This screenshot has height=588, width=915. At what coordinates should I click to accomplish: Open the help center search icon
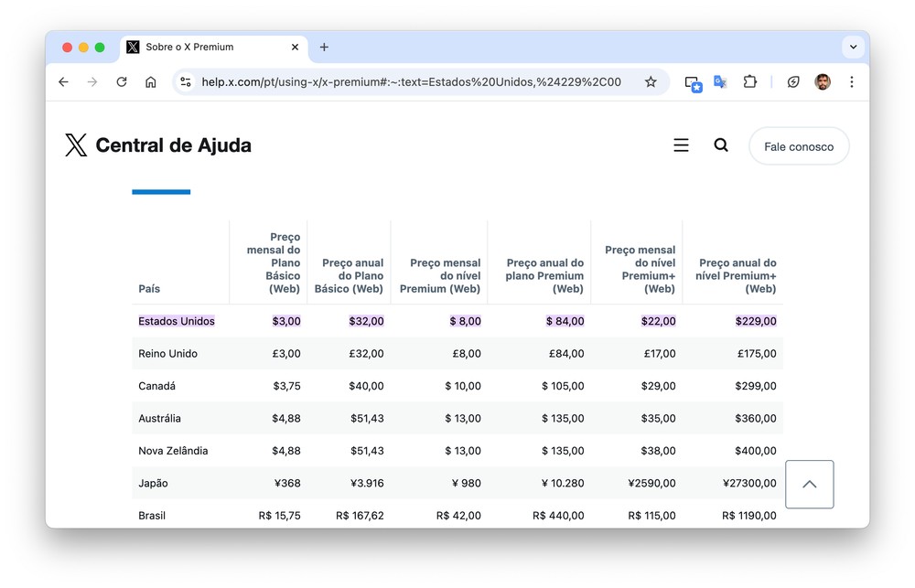pos(721,145)
